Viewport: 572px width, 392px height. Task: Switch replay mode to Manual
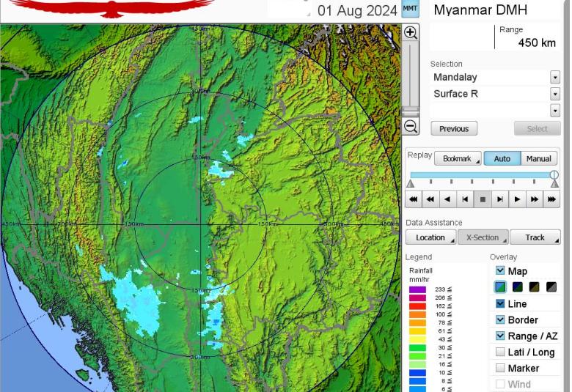(x=538, y=158)
